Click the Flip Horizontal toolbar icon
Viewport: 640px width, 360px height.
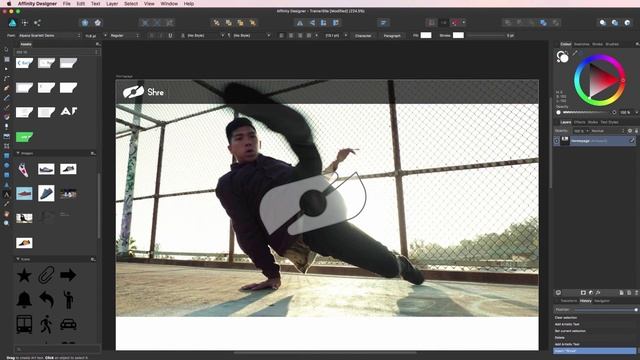(x=300, y=23)
